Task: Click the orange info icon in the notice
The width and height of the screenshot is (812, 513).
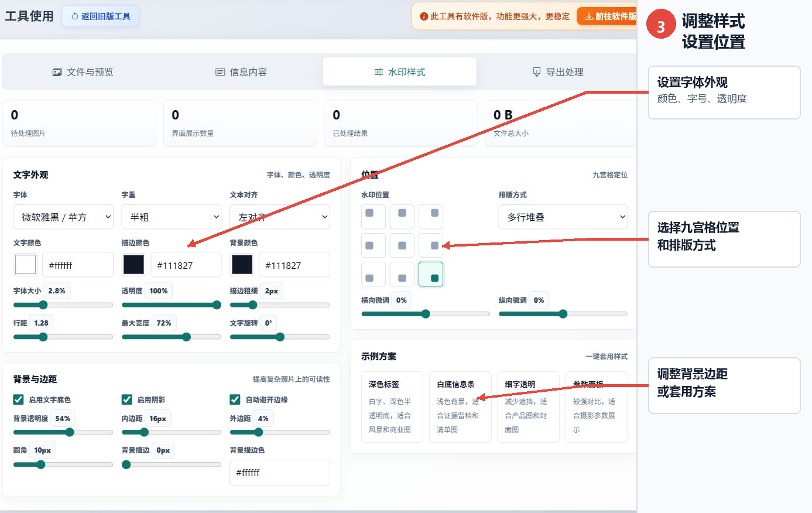Action: point(424,16)
